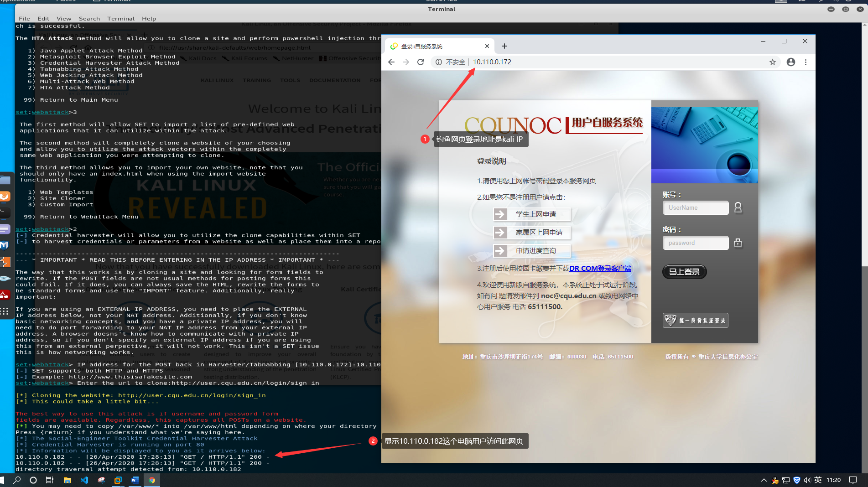This screenshot has height=487, width=868.
Task: Open the snipping tool on the taskbar
Action: point(101,480)
